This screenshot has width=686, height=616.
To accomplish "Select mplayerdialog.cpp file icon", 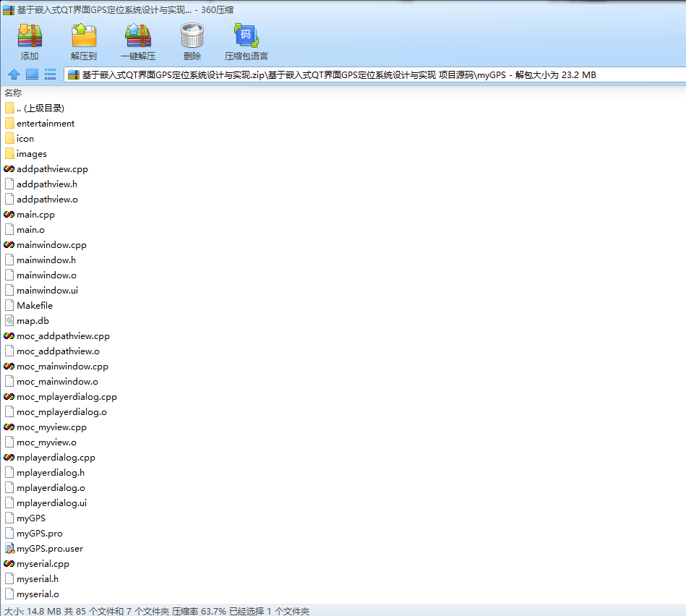I will point(9,457).
